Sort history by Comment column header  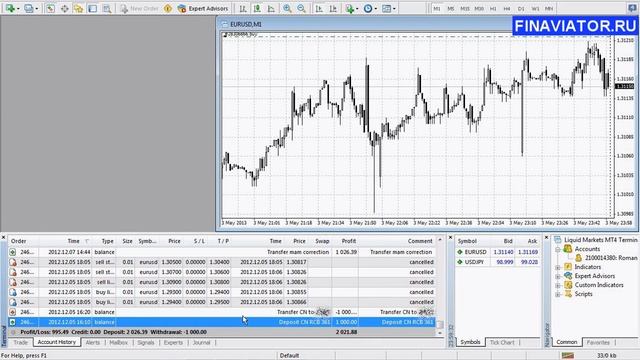click(420, 241)
